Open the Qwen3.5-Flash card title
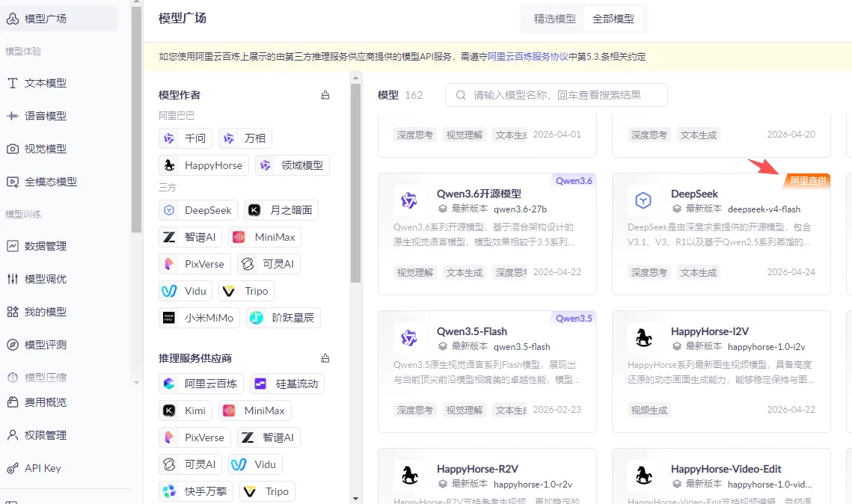 pos(472,331)
